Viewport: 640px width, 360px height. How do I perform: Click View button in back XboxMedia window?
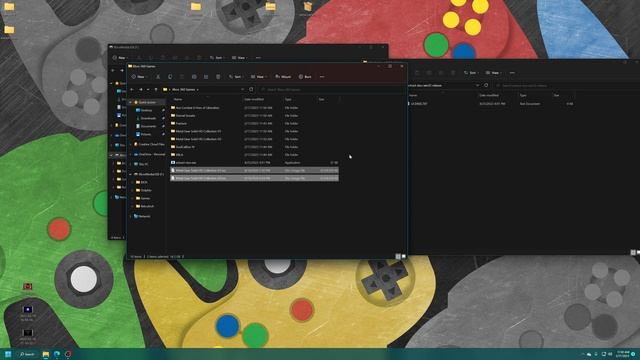pyautogui.click(x=240, y=58)
